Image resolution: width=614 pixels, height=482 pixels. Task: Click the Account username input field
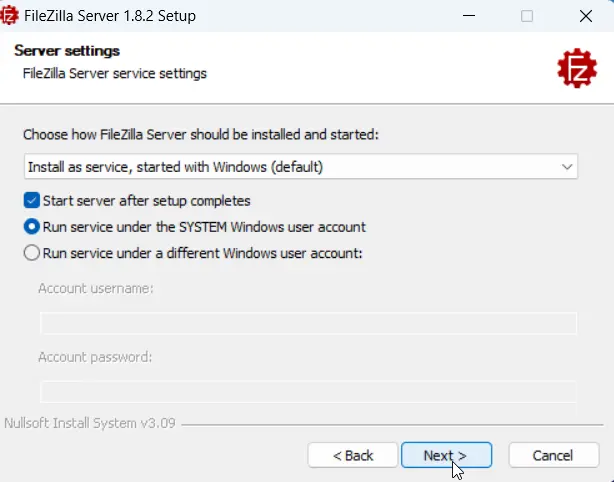(x=308, y=323)
